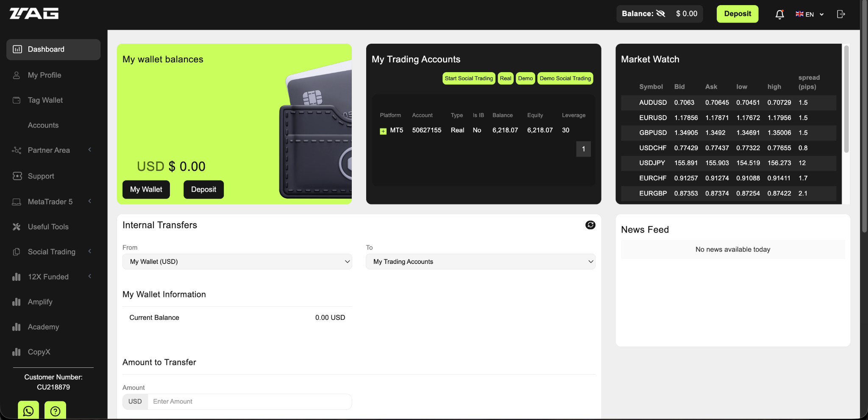Open the CopyX section

tap(39, 352)
